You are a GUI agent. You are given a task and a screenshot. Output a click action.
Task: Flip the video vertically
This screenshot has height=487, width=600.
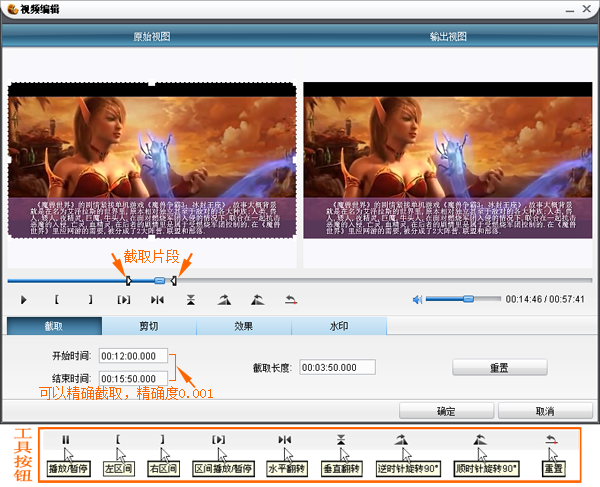point(191,300)
